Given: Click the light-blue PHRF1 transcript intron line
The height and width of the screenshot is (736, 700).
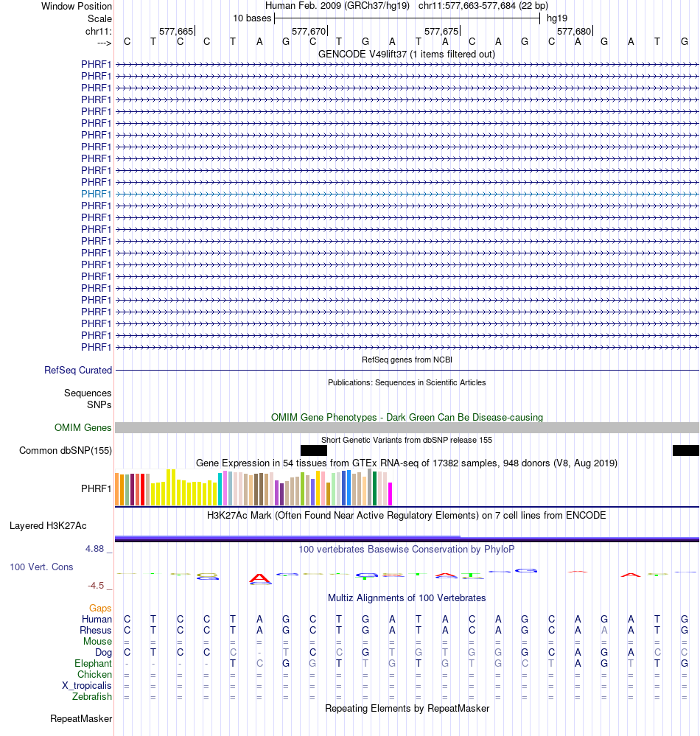Looking at the screenshot, I should click(x=407, y=194).
